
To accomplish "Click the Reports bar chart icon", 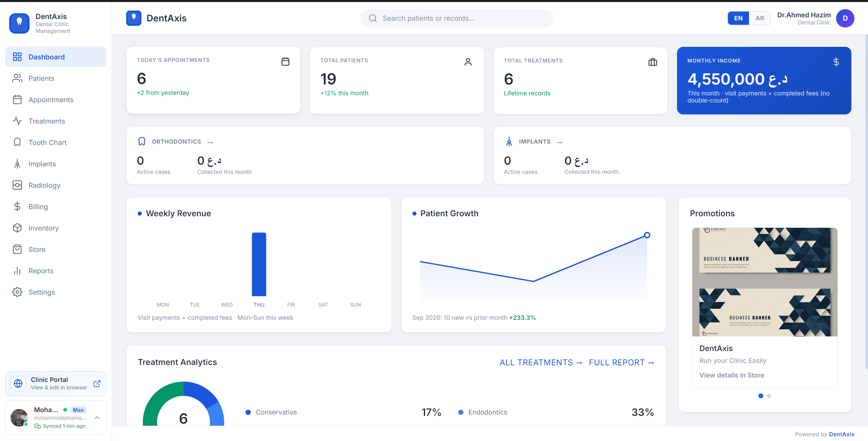I will tap(17, 271).
